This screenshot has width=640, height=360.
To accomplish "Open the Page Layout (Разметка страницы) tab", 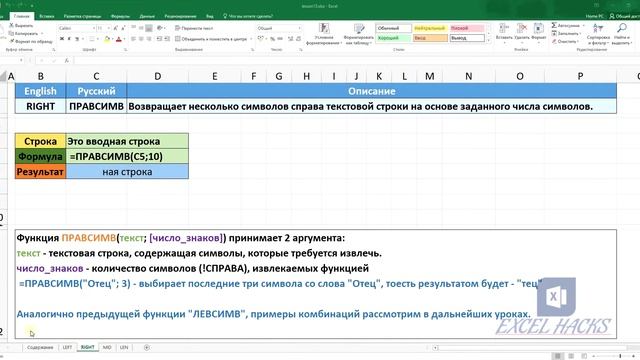I will pos(82,16).
